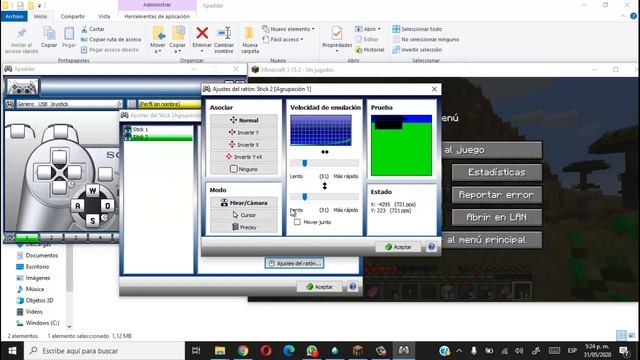Select Invertir Y+X under Asociar
This screenshot has height=360, width=640.
tap(244, 157)
